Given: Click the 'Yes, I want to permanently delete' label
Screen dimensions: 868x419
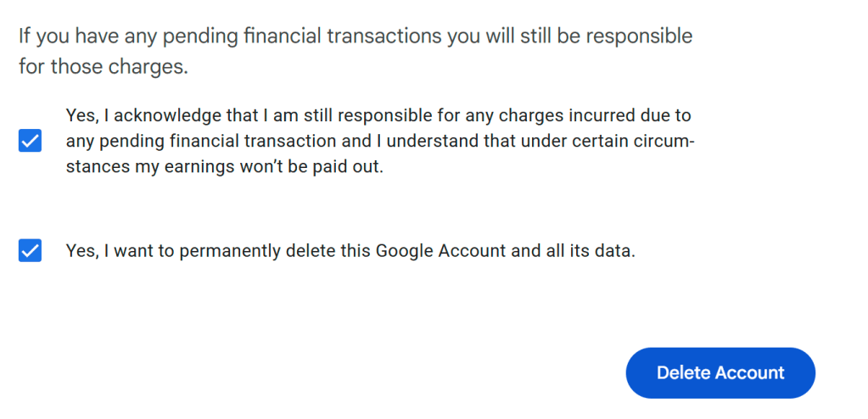Looking at the screenshot, I should tap(350, 252).
